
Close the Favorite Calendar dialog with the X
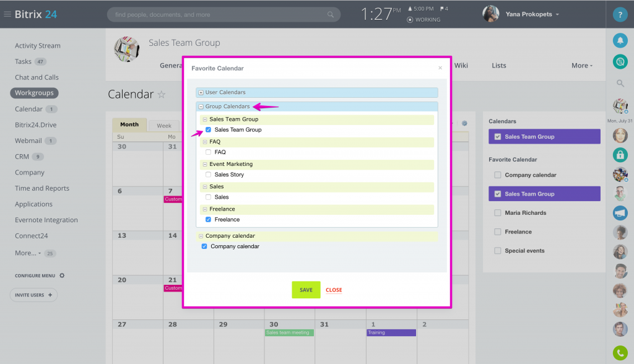pyautogui.click(x=440, y=68)
